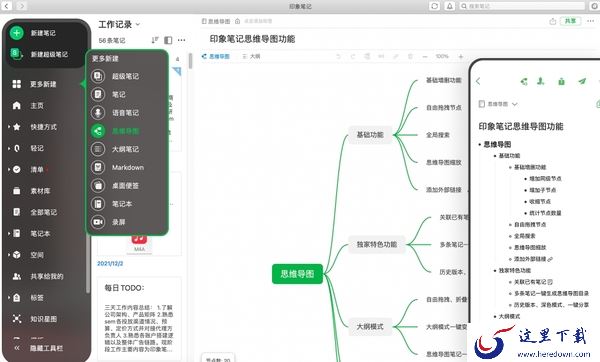
Task: Open 知识星图 knowledge graph
Action: click(34, 318)
